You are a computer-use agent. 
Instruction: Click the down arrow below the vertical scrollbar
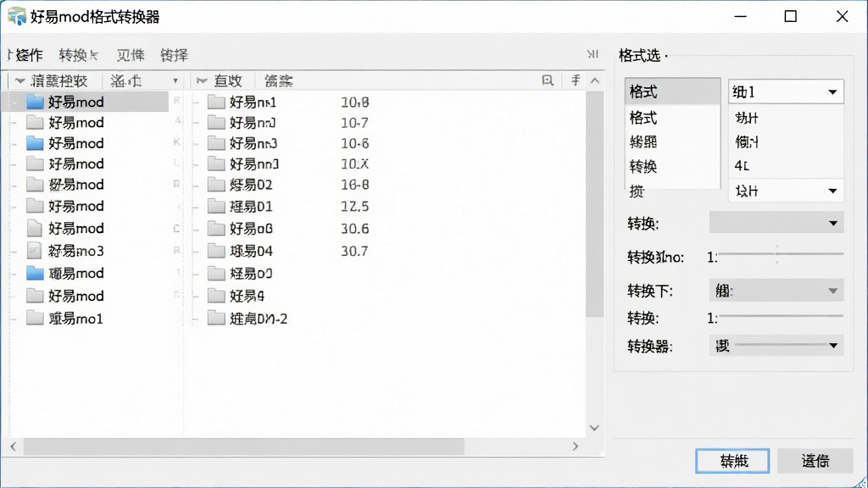pyautogui.click(x=594, y=428)
